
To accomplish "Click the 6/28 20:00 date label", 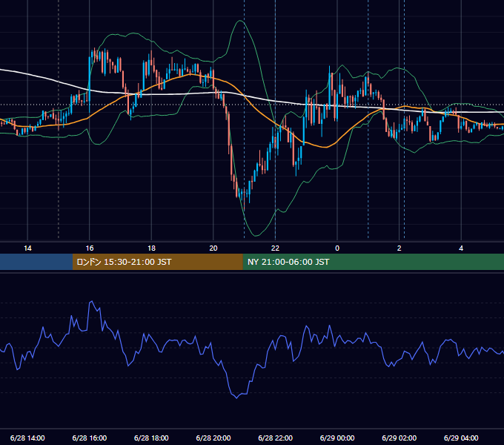I will (x=213, y=438).
